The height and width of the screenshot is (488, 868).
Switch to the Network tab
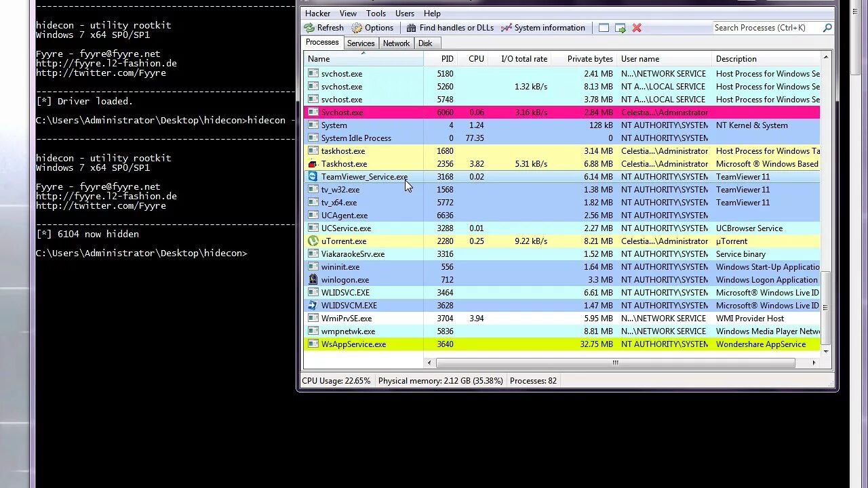396,43
